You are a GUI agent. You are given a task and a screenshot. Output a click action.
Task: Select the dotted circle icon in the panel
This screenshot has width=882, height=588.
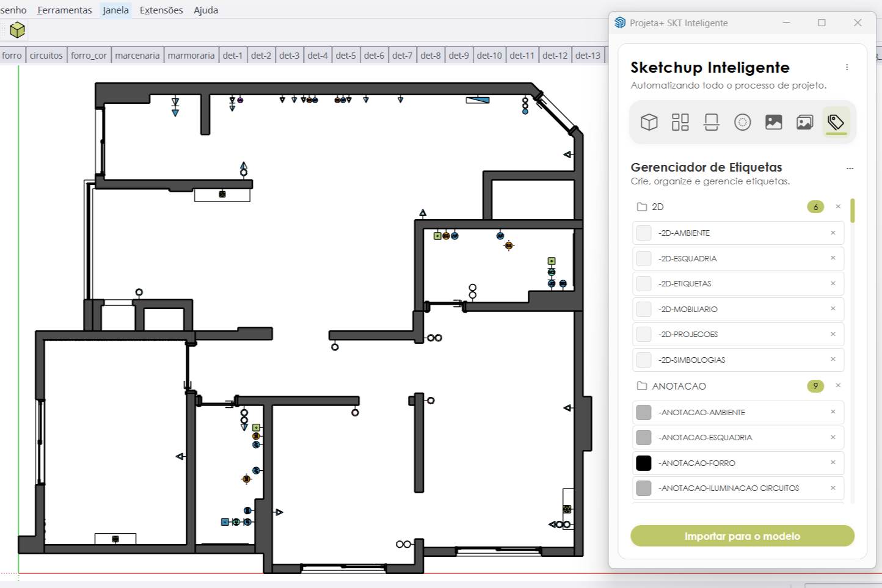pyautogui.click(x=743, y=122)
